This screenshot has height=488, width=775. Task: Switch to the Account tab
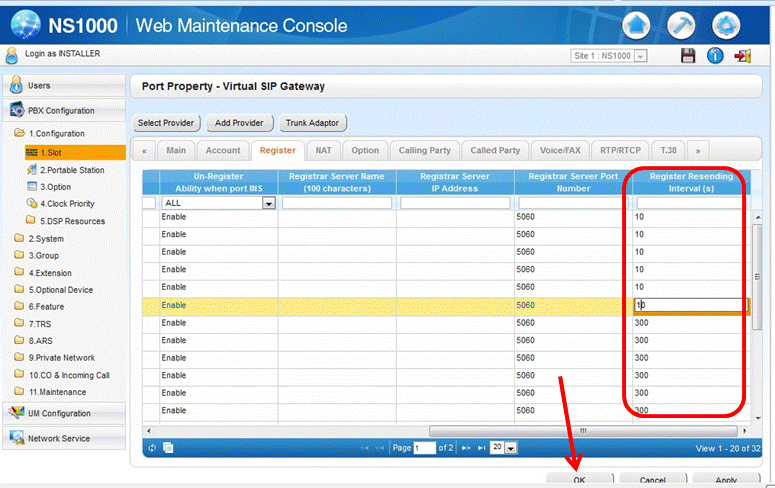222,151
